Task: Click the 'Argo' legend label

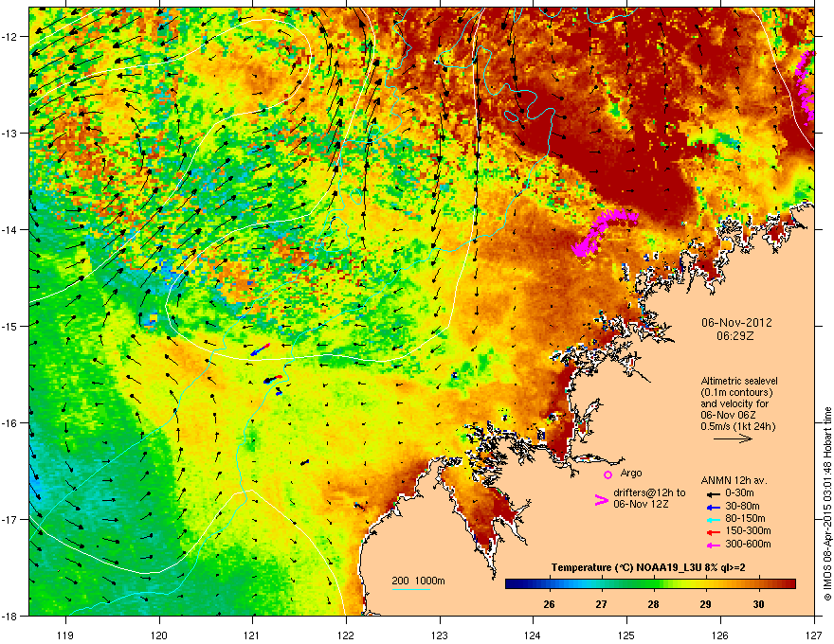Action: pos(631,473)
